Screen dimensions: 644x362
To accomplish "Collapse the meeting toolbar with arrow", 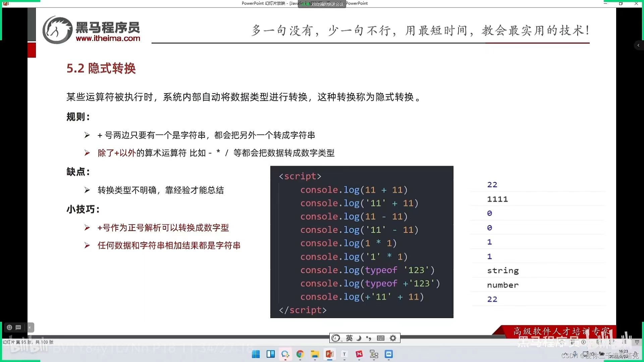I will 30,327.
